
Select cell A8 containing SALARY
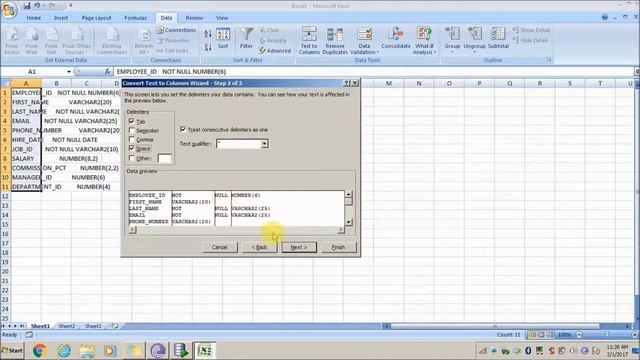click(x=26, y=158)
